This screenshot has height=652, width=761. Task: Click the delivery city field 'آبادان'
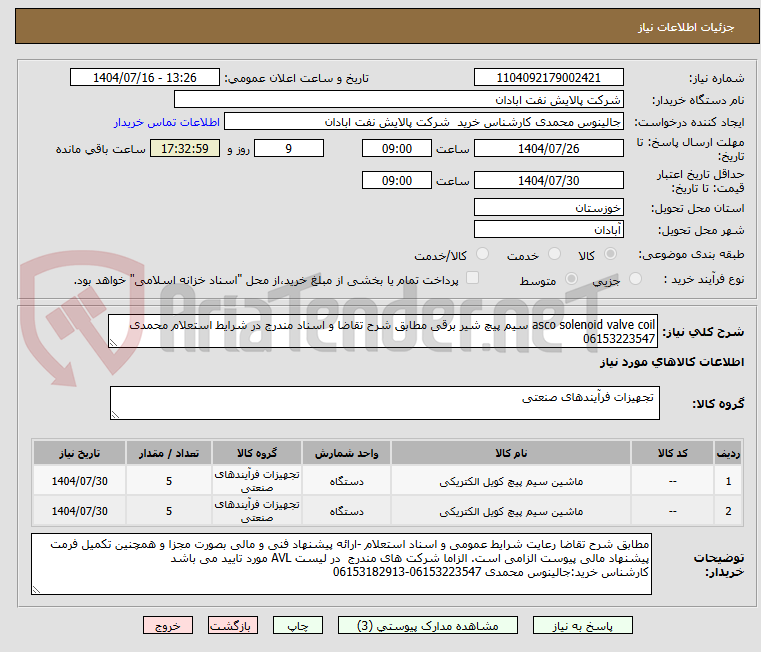point(548,230)
